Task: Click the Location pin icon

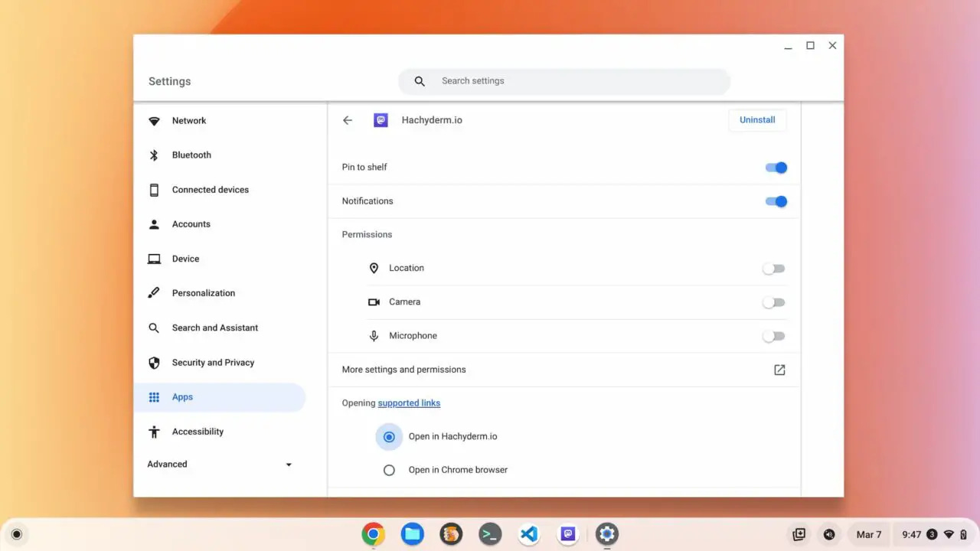Action: click(x=374, y=268)
